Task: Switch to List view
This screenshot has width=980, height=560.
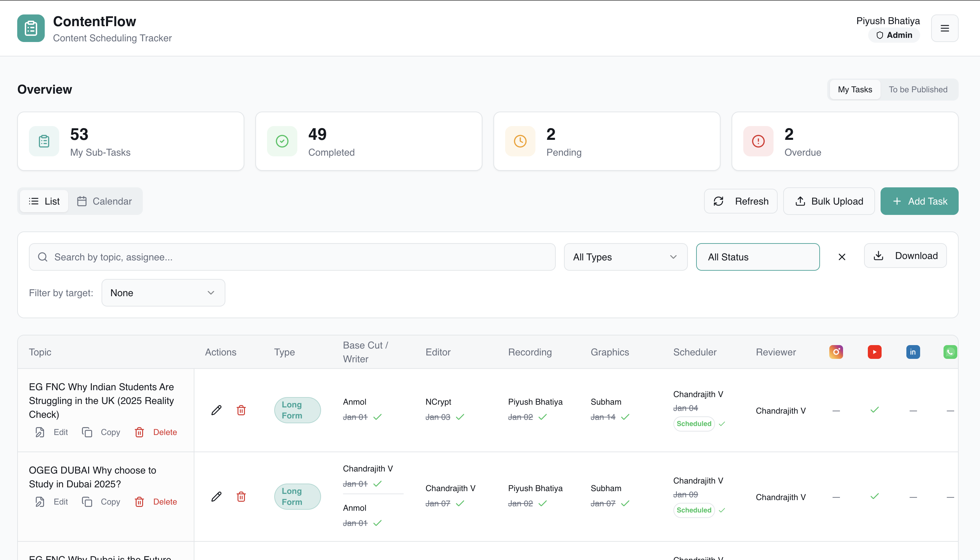Action: (44, 201)
